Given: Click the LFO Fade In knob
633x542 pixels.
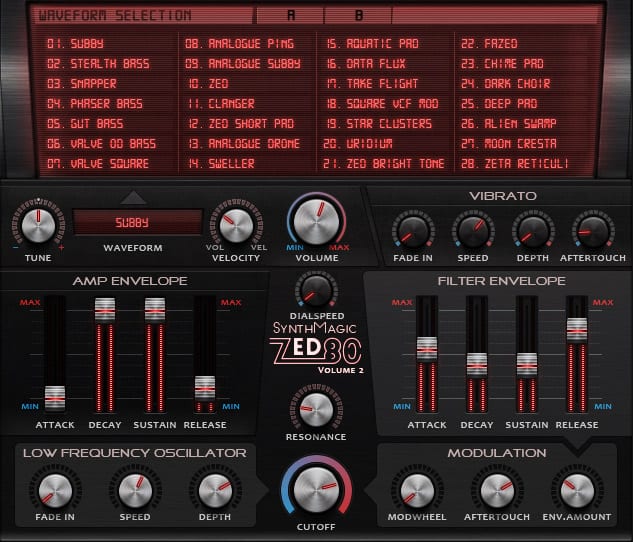Looking at the screenshot, I should [55, 491].
